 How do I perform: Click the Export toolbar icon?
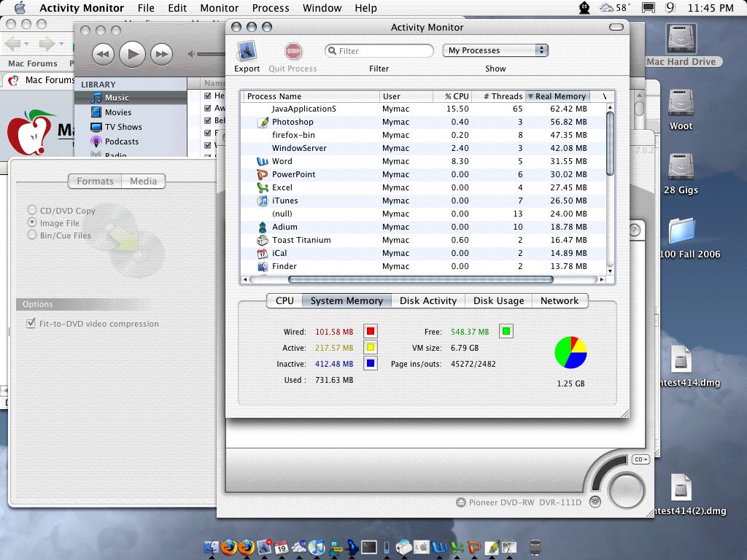[x=247, y=50]
